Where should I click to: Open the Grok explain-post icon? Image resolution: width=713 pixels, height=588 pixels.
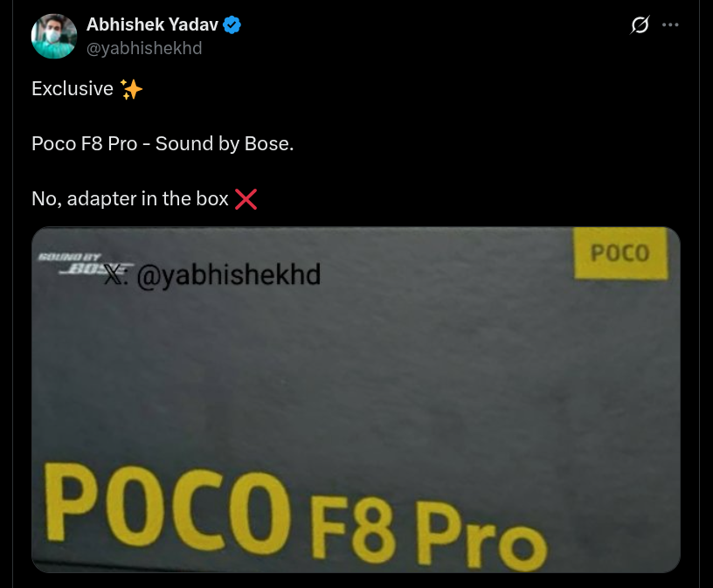[x=640, y=24]
